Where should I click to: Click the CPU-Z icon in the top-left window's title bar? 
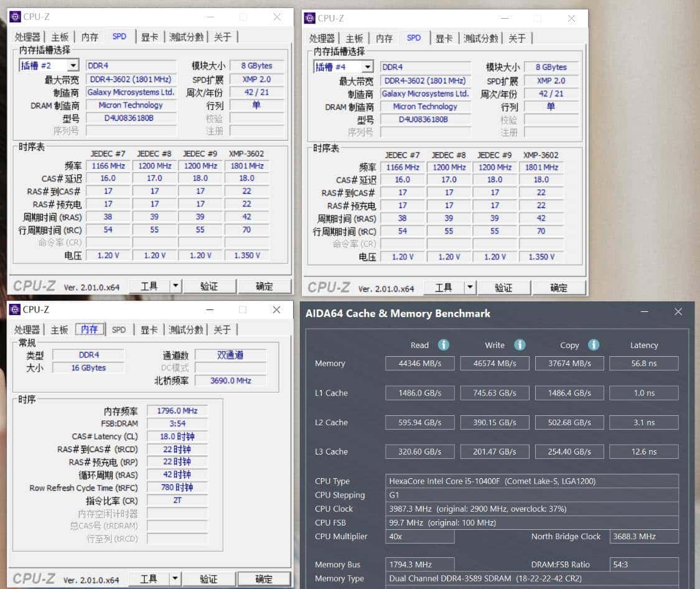click(x=16, y=17)
